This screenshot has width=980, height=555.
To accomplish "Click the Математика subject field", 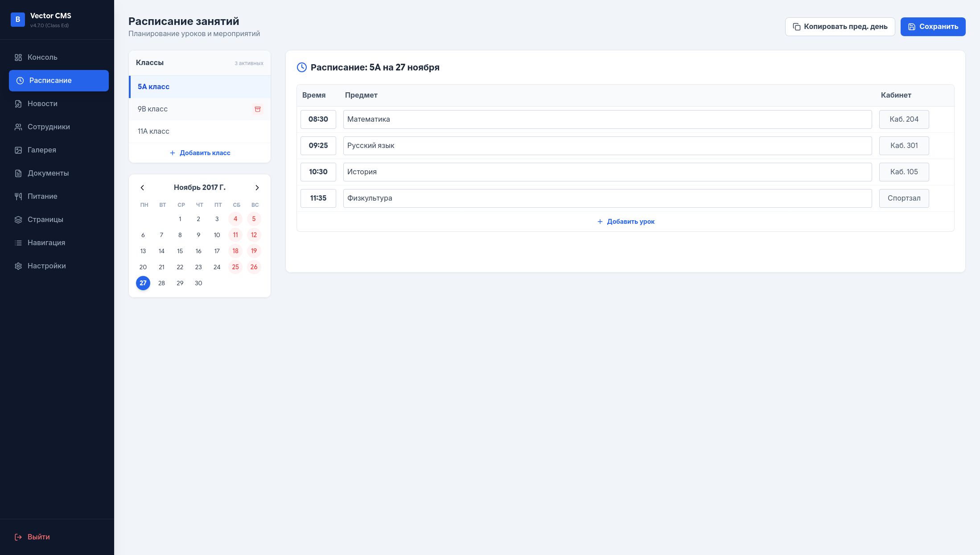I will tap(607, 119).
